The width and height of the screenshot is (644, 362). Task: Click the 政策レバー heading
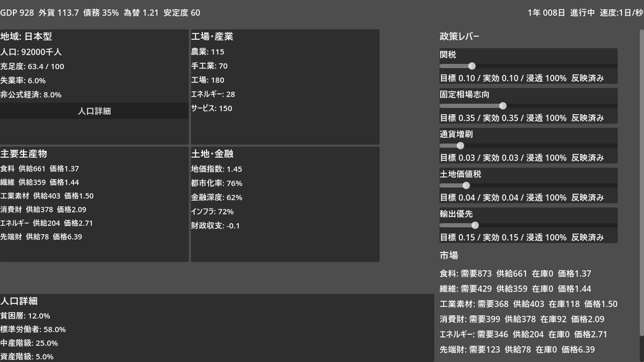pyautogui.click(x=459, y=36)
